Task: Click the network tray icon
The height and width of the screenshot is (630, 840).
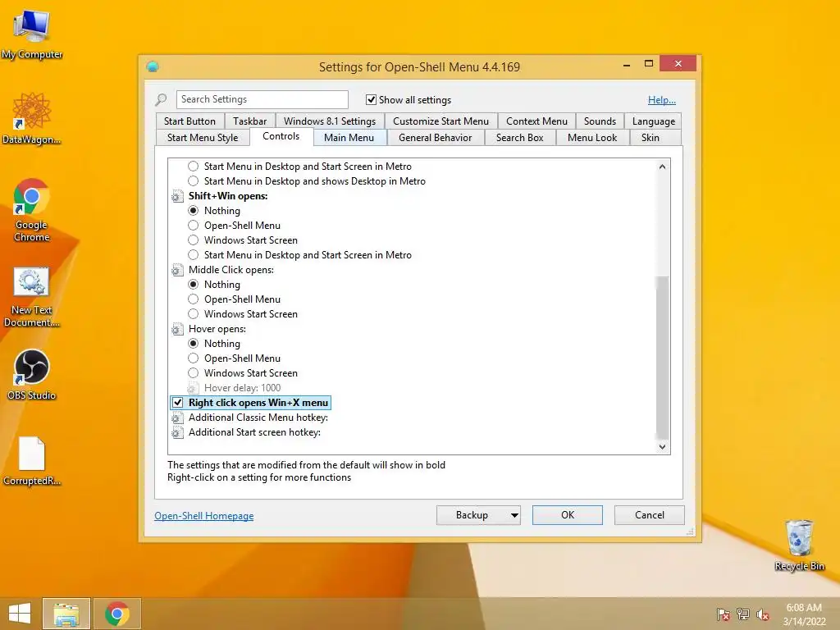Action: (743, 614)
